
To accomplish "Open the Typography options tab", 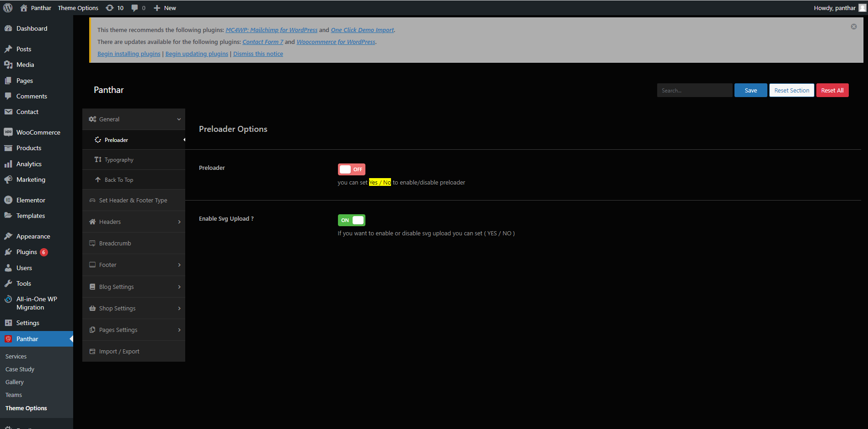I will click(134, 160).
